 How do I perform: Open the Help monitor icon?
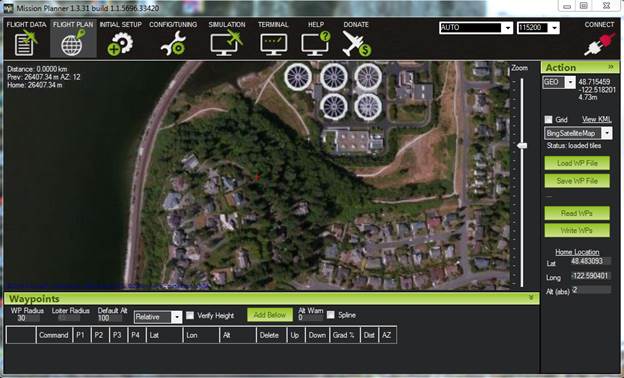point(316,43)
